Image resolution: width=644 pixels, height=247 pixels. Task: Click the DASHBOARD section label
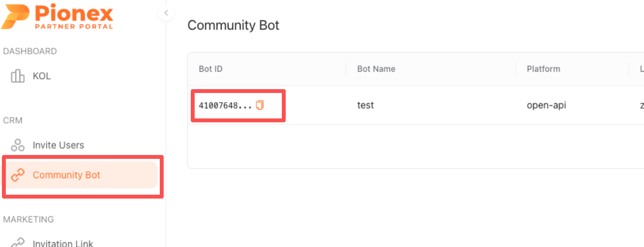click(x=30, y=51)
